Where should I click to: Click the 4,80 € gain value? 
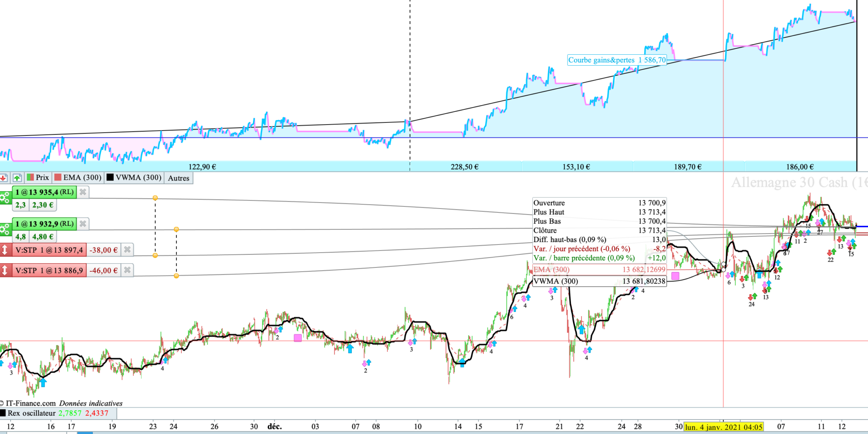[43, 237]
